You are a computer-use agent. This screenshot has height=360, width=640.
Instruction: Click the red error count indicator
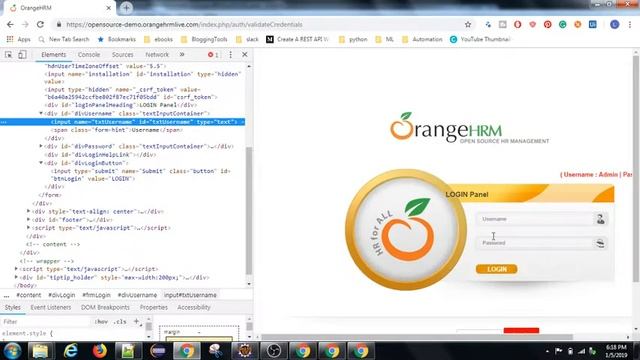213,54
